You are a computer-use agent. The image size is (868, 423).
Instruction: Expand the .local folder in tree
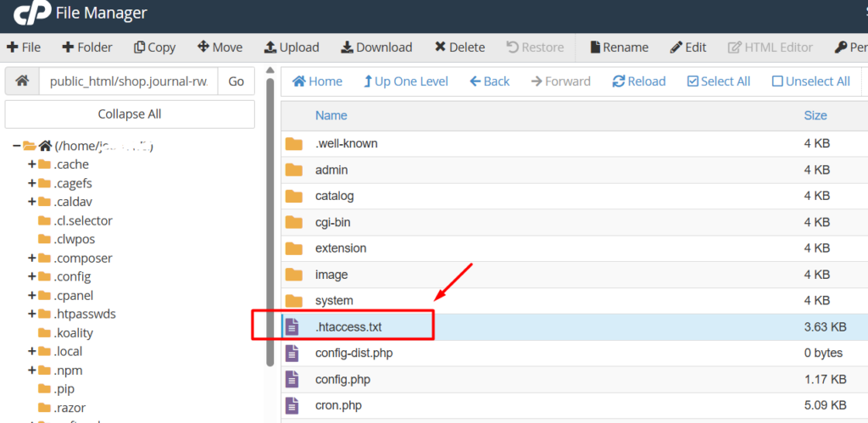(31, 352)
